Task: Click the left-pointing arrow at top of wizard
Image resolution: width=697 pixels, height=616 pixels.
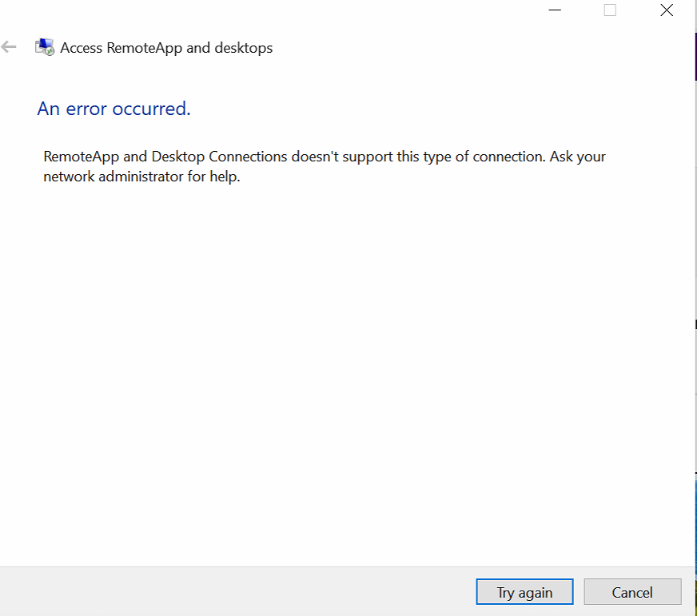Action: [8, 47]
